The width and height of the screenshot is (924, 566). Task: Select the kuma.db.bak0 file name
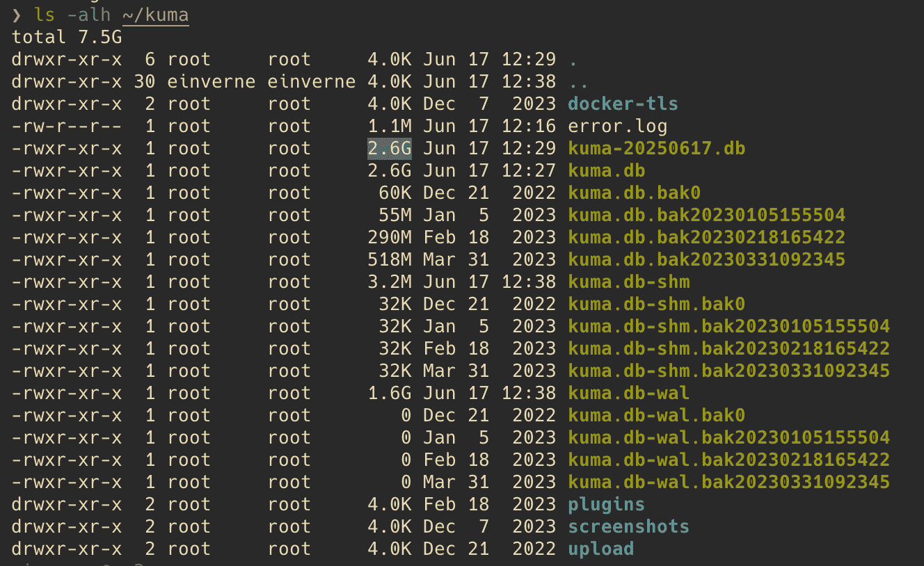[x=634, y=193]
